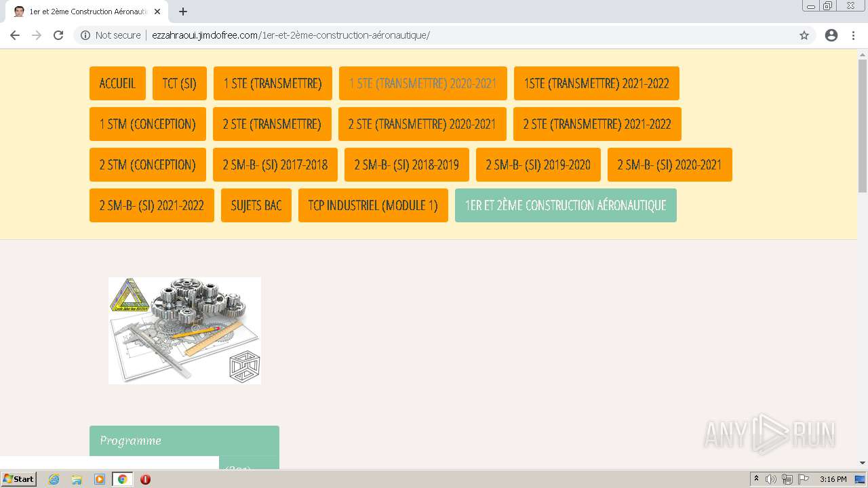The image size is (868, 488).
Task: Open 2 STM (CONCEPTION) page
Action: coord(148,165)
